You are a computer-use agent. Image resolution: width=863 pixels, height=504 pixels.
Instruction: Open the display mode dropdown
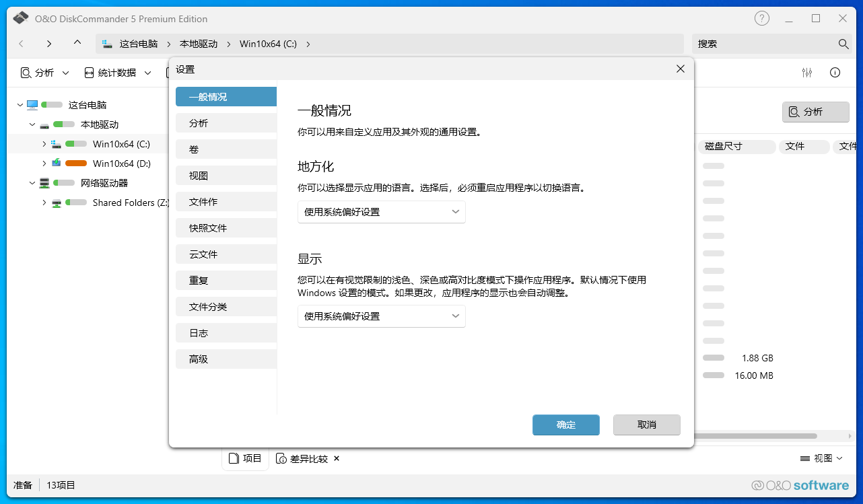(381, 316)
